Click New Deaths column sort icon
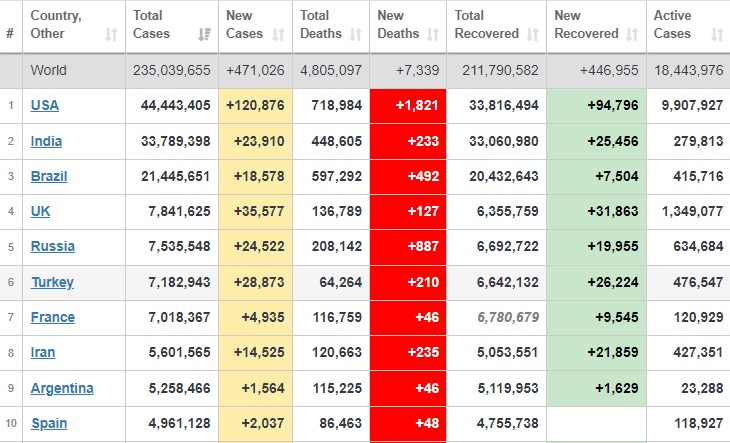Screen dimensions: 730x443 (432, 34)
